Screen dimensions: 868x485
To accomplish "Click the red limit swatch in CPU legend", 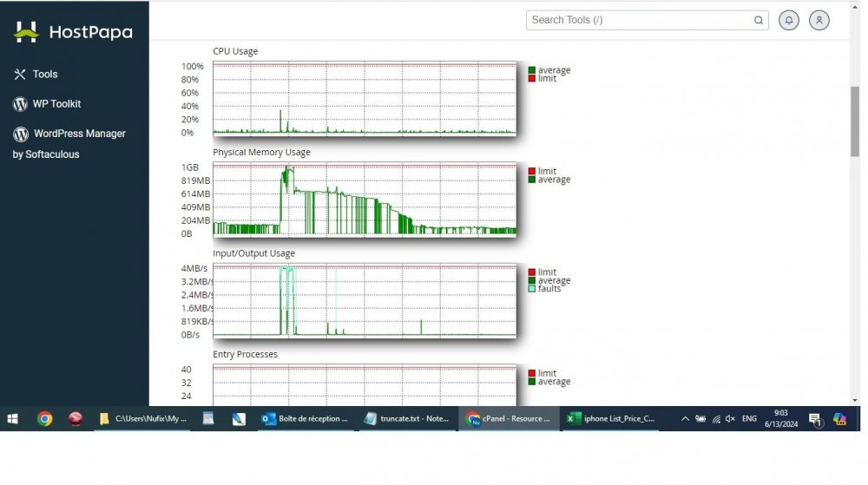I will click(x=531, y=79).
